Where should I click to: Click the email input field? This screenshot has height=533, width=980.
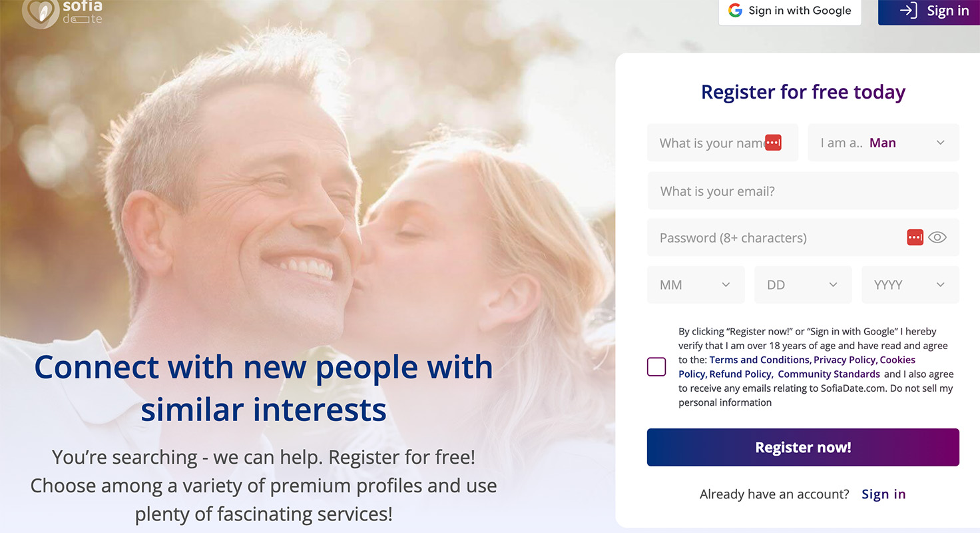[803, 191]
